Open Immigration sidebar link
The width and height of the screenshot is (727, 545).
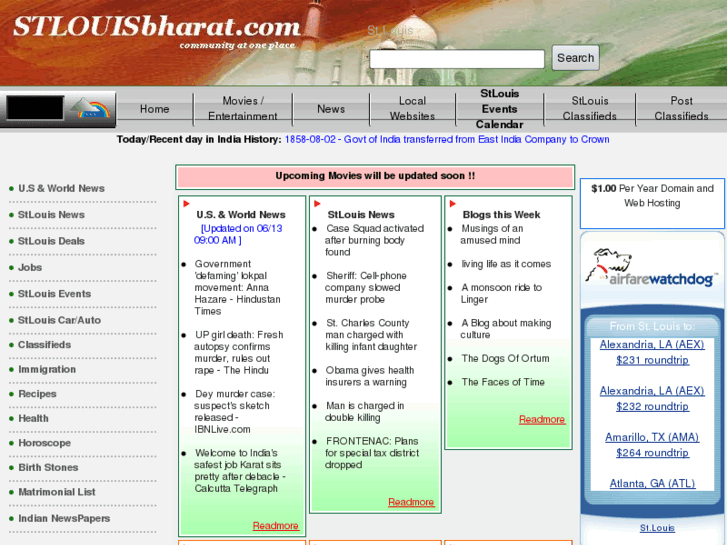[47, 370]
